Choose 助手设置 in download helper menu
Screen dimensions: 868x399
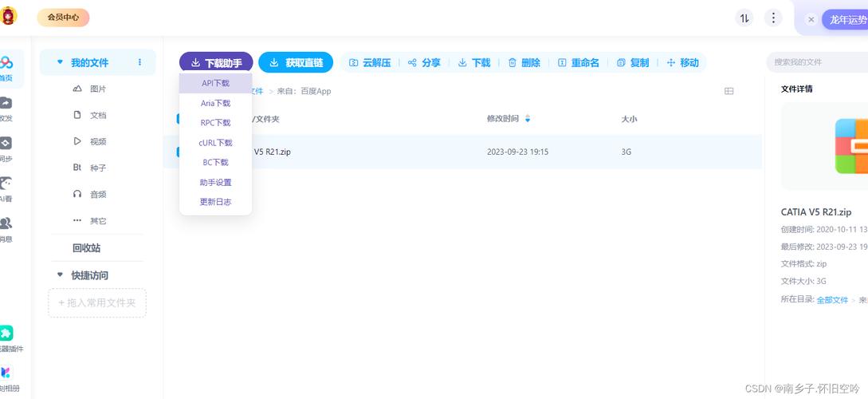215,183
